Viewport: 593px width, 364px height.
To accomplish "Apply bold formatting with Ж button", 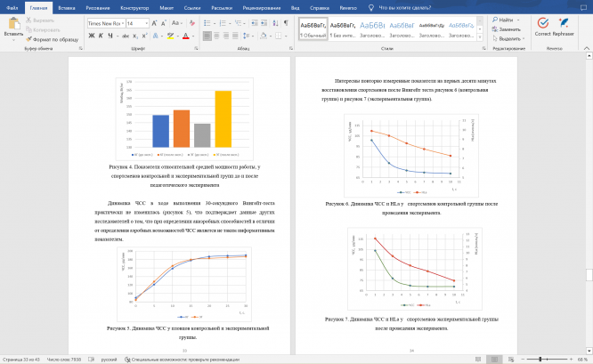I will [x=91, y=36].
